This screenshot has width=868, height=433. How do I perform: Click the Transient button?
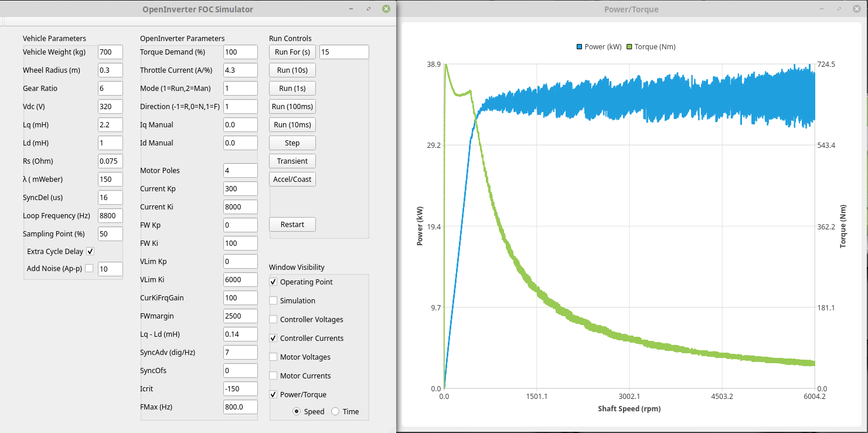point(292,161)
